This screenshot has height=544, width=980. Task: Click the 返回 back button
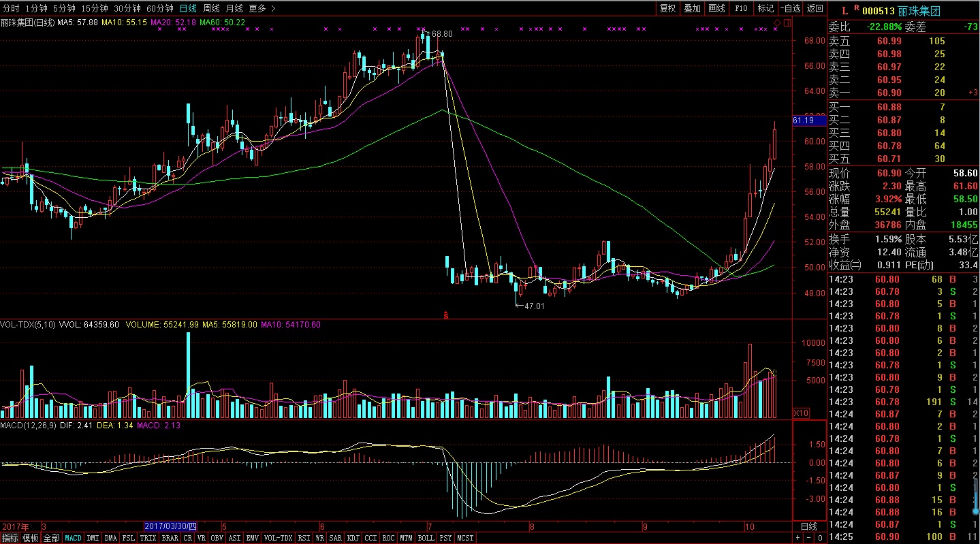coord(815,8)
